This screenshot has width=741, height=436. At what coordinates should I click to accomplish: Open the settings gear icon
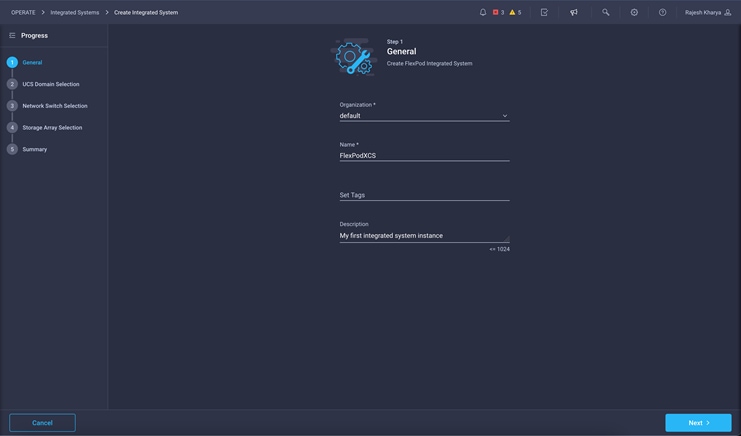pos(634,12)
